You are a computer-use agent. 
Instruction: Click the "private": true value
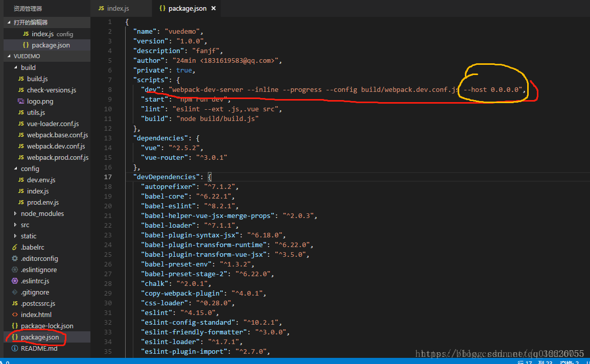point(184,70)
